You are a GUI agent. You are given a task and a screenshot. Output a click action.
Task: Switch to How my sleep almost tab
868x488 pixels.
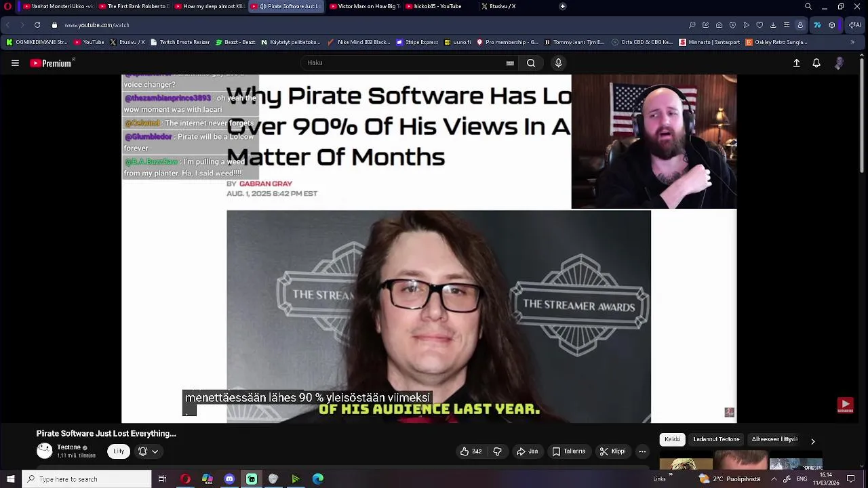click(209, 6)
